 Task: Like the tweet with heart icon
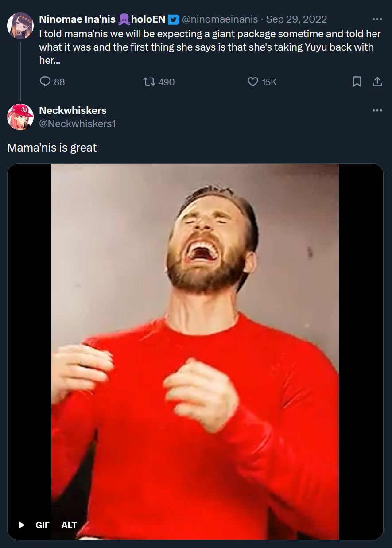click(252, 82)
